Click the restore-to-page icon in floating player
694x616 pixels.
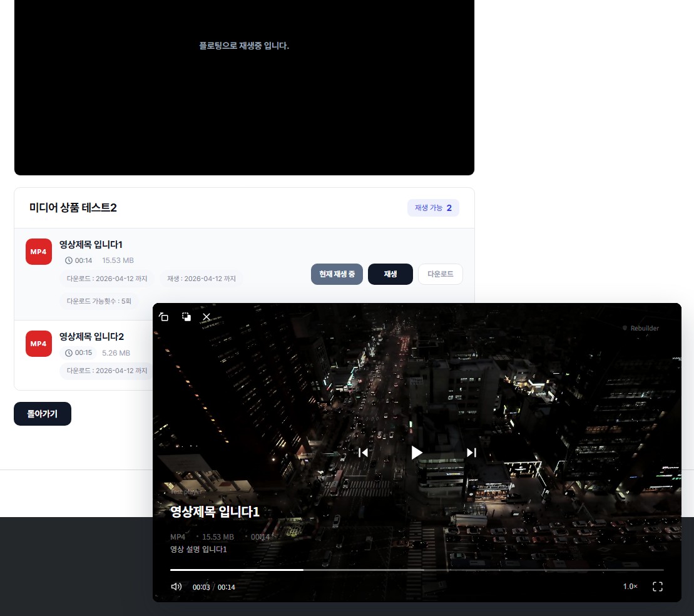tap(164, 317)
